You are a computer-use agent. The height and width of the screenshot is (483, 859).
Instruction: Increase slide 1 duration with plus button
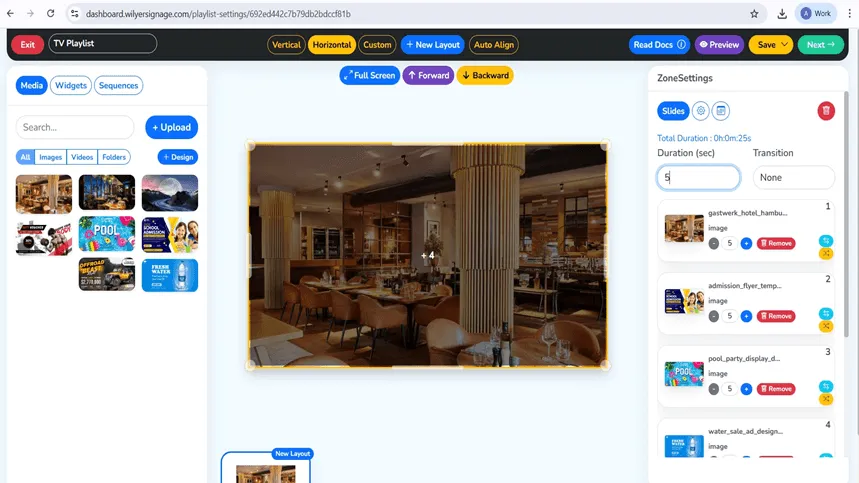click(746, 243)
